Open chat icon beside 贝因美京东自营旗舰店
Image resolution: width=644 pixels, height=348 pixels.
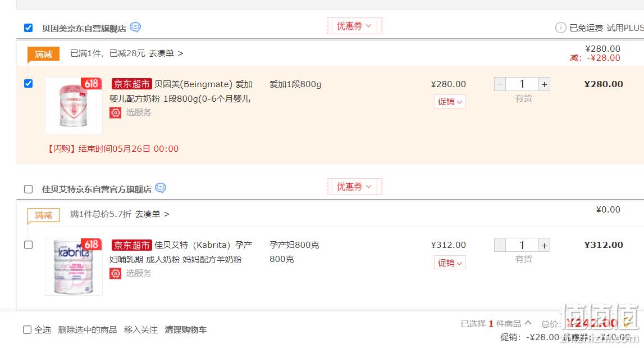coord(135,27)
